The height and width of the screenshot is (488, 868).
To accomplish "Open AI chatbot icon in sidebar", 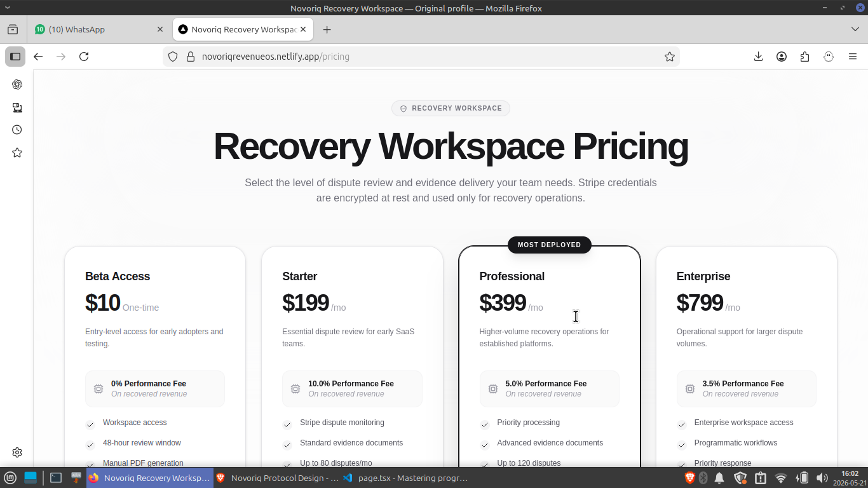I will [17, 85].
